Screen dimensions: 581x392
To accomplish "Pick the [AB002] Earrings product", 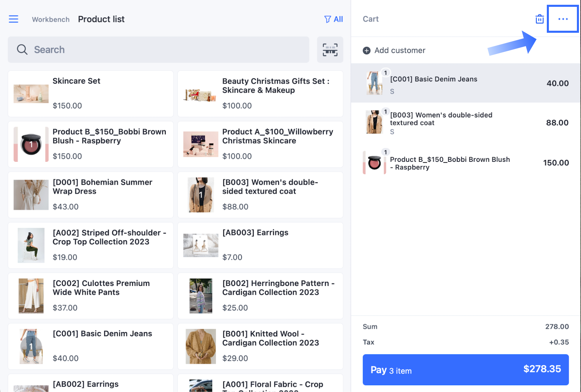I will pyautogui.click(x=91, y=383).
